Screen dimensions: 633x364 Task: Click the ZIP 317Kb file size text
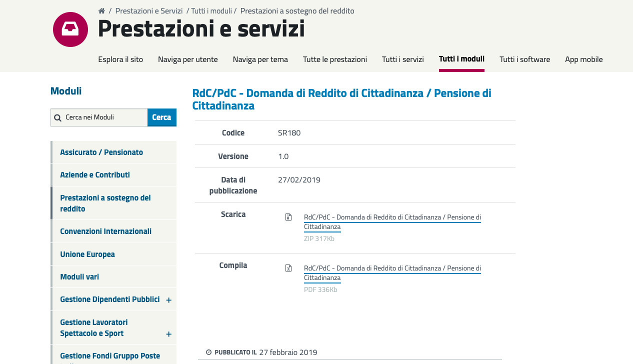point(319,239)
